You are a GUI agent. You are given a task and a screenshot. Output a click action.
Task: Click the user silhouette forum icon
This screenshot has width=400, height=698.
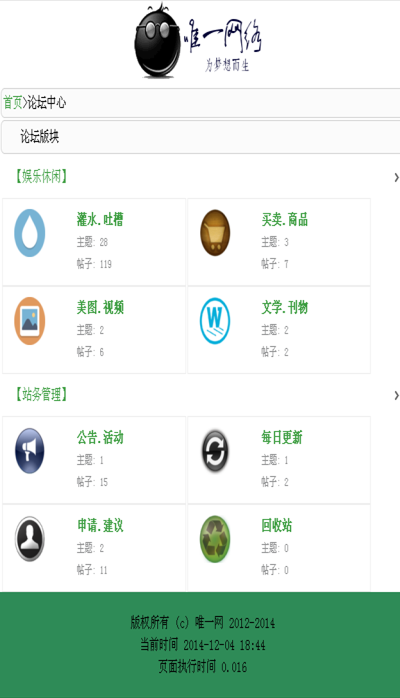(x=29, y=538)
